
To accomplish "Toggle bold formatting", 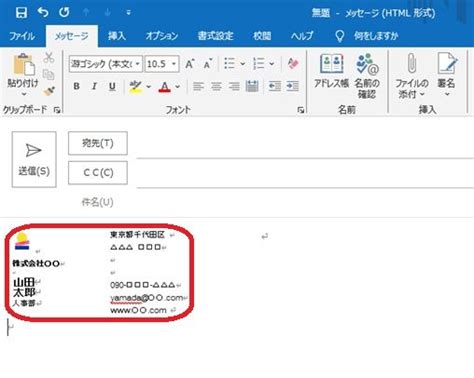I will tap(76, 86).
